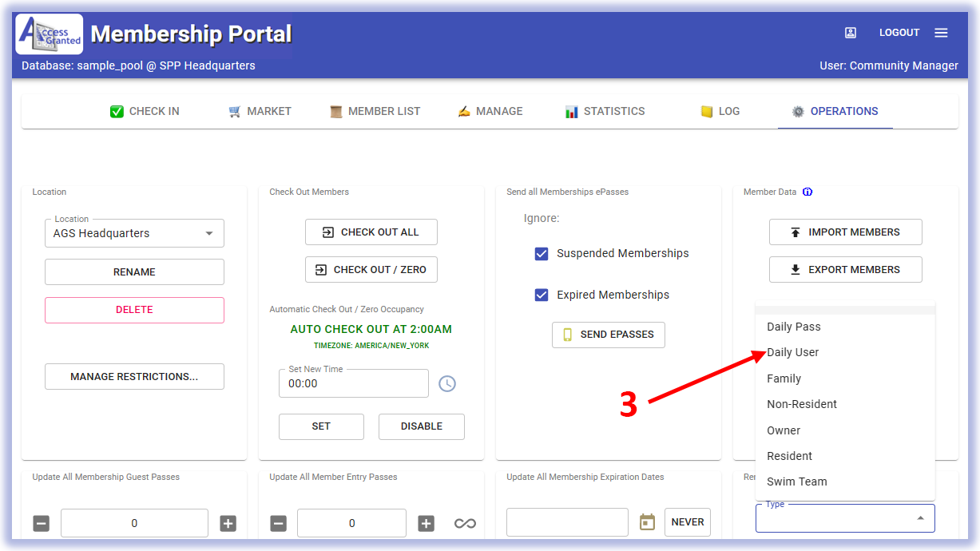Increase guest passes with plus icon
The width and height of the screenshot is (980, 551).
[228, 523]
